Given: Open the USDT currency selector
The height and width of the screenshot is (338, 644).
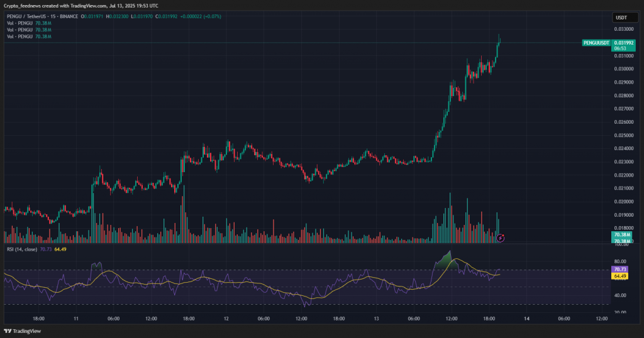Looking at the screenshot, I should 621,17.
